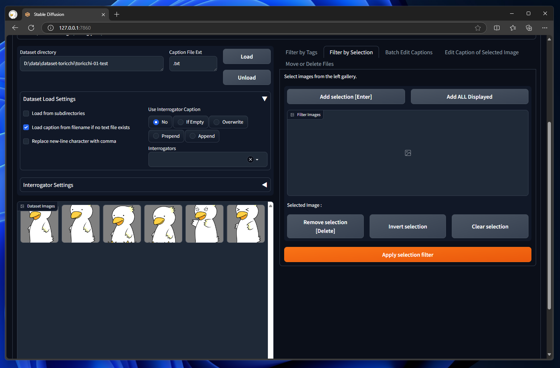Select the third duck thumbnail in dataset

[x=122, y=224]
